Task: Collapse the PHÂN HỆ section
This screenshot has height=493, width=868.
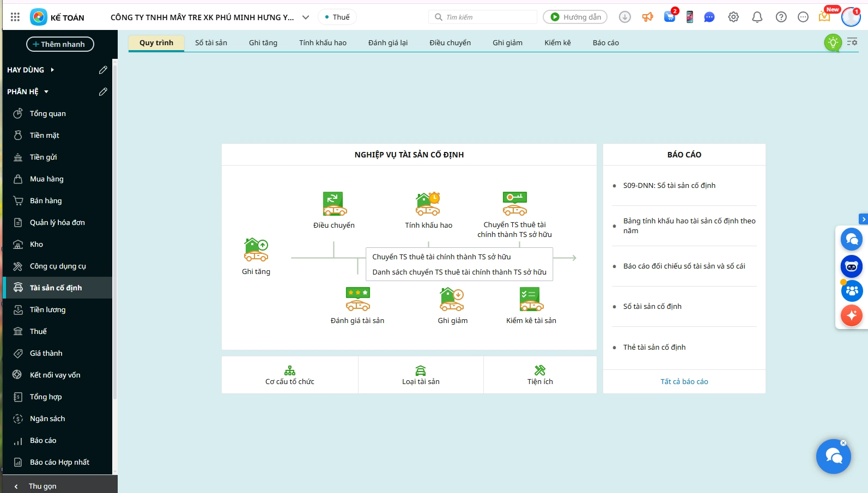Action: [x=46, y=92]
